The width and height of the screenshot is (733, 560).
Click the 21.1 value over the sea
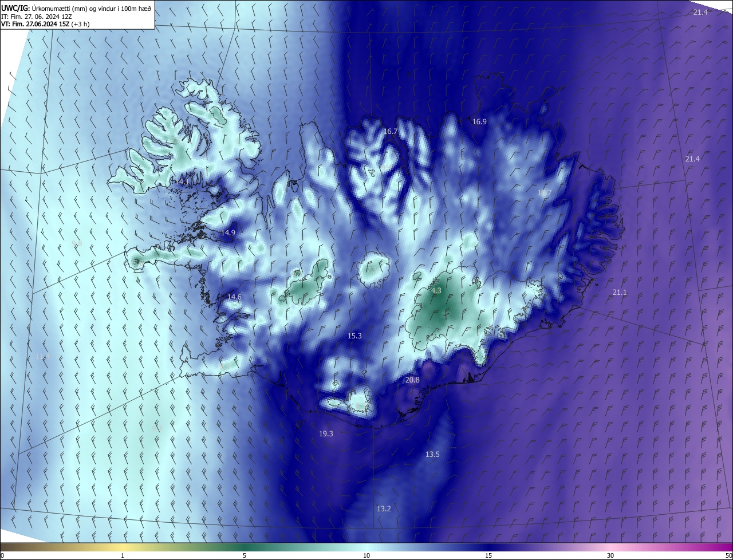(620, 292)
